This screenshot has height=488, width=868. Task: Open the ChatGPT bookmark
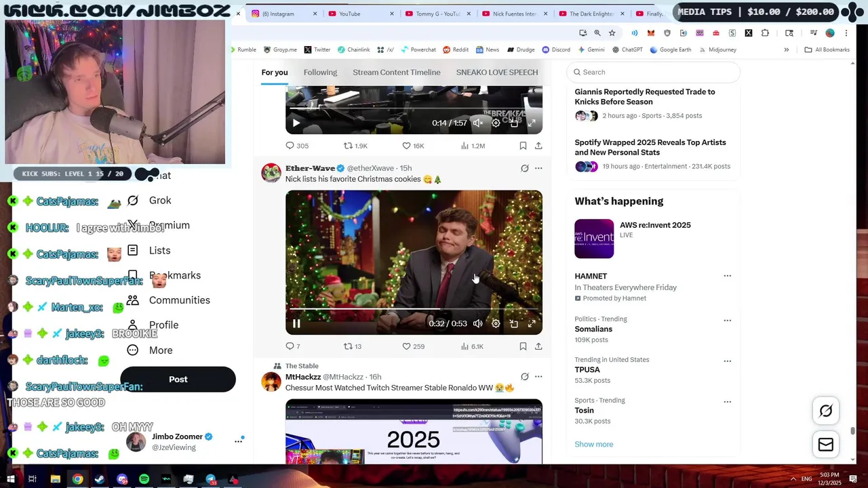[x=627, y=49]
